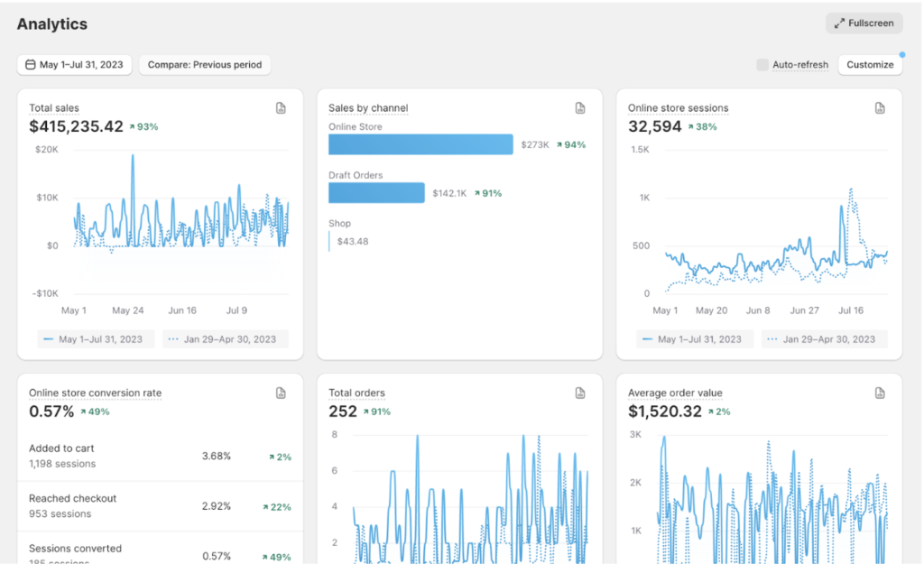
Task: Click the 2% change for Added to cart
Action: (280, 457)
